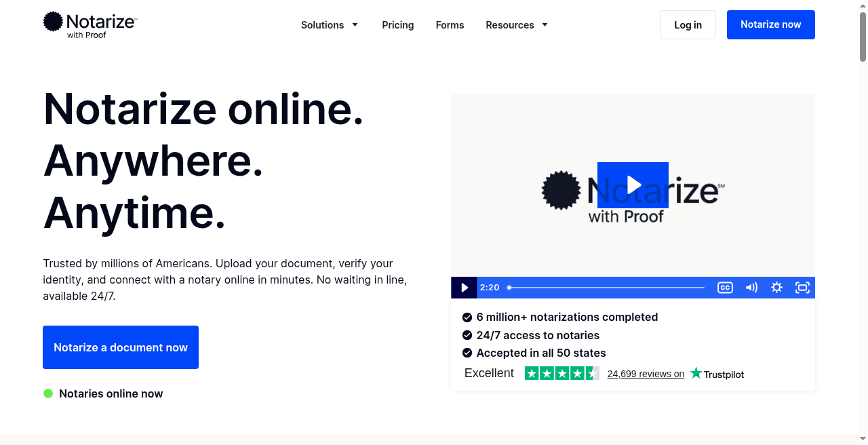The height and width of the screenshot is (445, 868).
Task: Click the Accepted in all 50 states text
Action: (541, 353)
